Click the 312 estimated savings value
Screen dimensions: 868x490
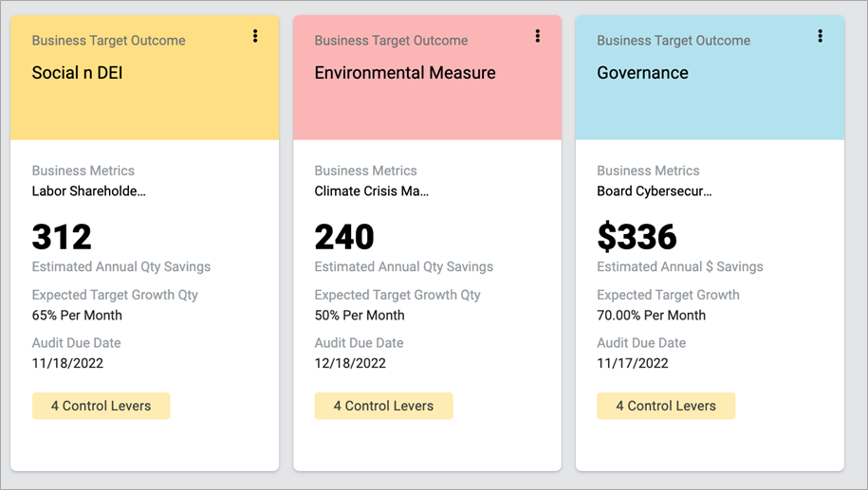pyautogui.click(x=62, y=237)
